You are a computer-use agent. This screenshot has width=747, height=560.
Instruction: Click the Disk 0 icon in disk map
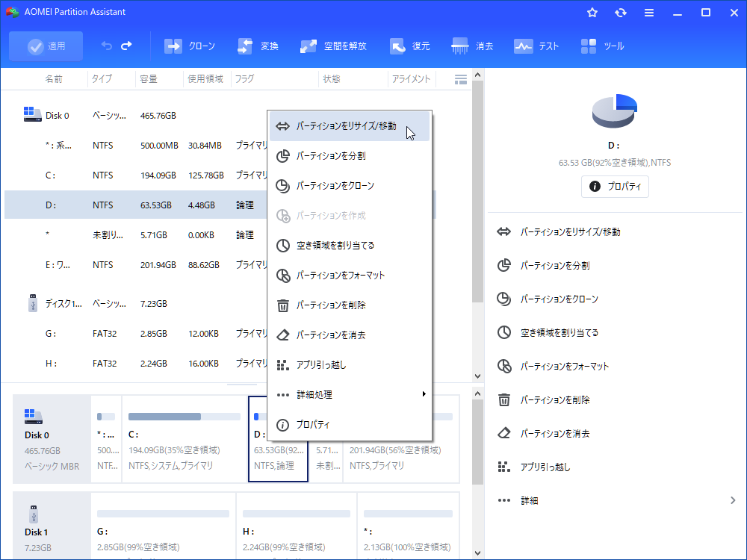[x=34, y=416]
